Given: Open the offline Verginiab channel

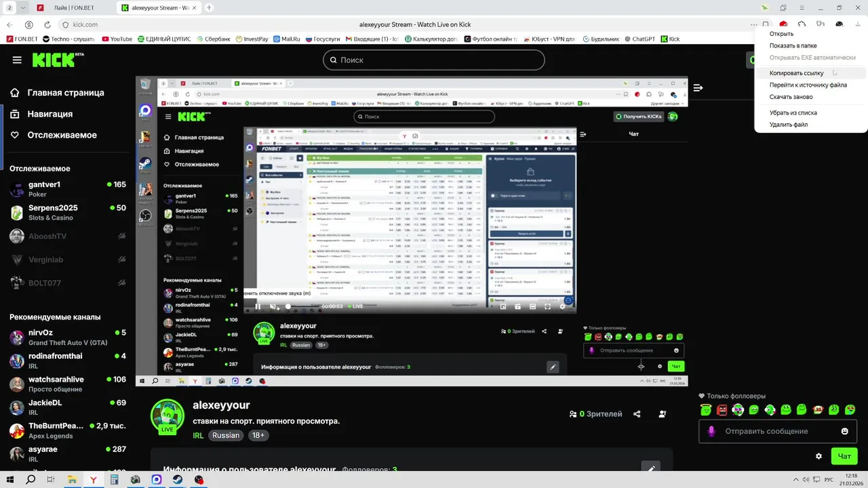Looking at the screenshot, I should [x=68, y=260].
